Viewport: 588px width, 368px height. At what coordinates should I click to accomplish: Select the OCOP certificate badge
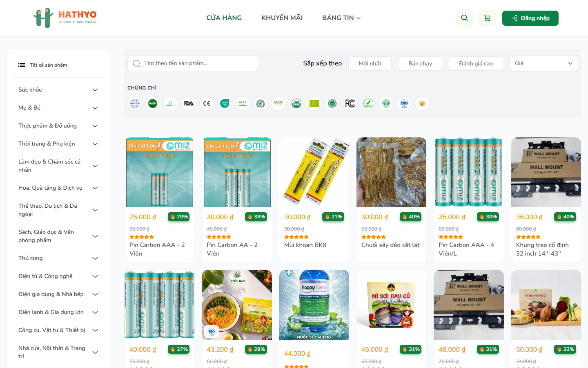tap(278, 103)
